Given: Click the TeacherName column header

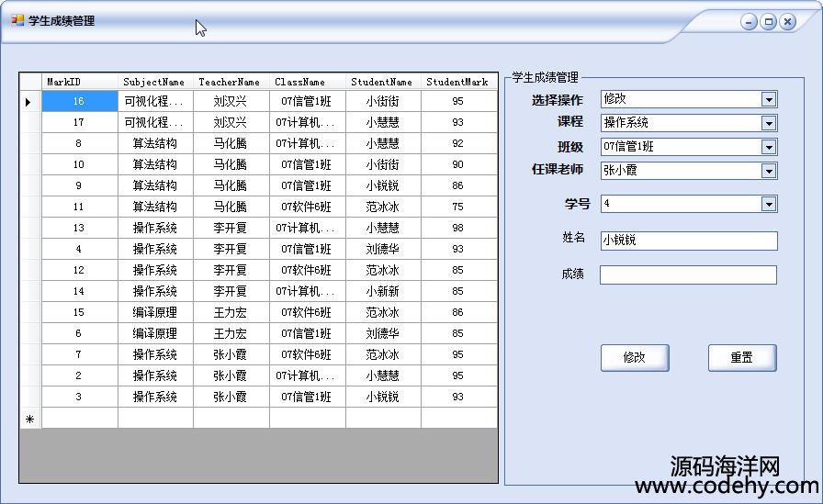Looking at the screenshot, I should tap(230, 82).
